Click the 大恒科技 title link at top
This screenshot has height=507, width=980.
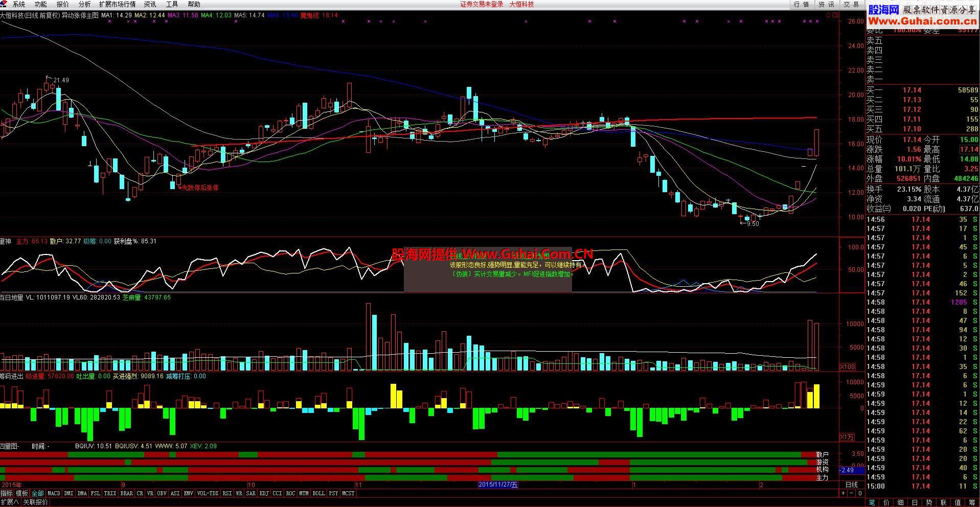pyautogui.click(x=521, y=4)
